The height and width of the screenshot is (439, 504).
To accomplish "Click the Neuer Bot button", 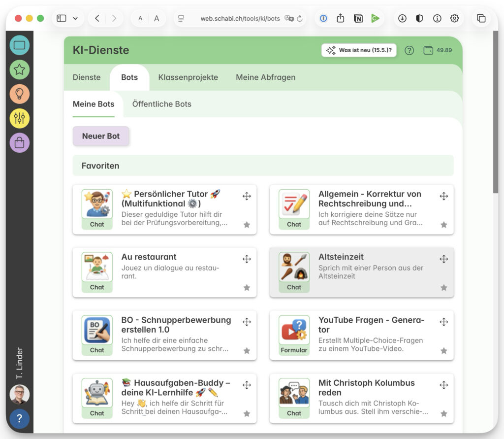I will (x=101, y=136).
